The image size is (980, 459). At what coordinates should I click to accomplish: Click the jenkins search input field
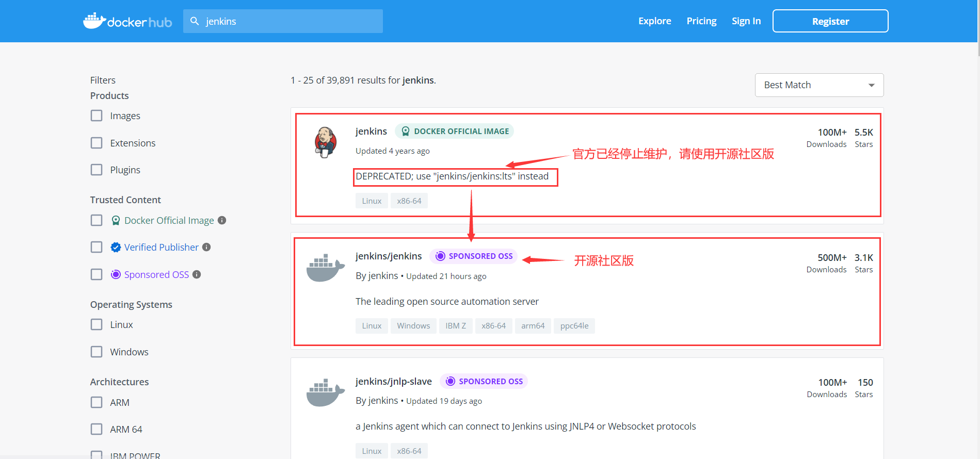tap(283, 21)
